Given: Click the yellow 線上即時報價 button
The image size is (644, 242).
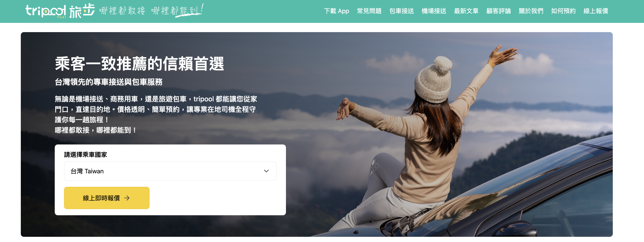Looking at the screenshot, I should click(x=107, y=198).
